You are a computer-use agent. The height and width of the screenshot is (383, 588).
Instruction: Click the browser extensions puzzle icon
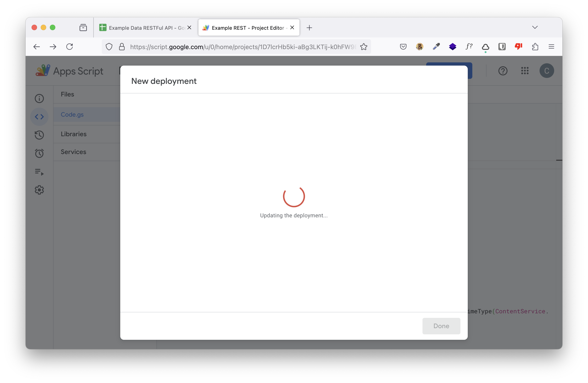535,46
